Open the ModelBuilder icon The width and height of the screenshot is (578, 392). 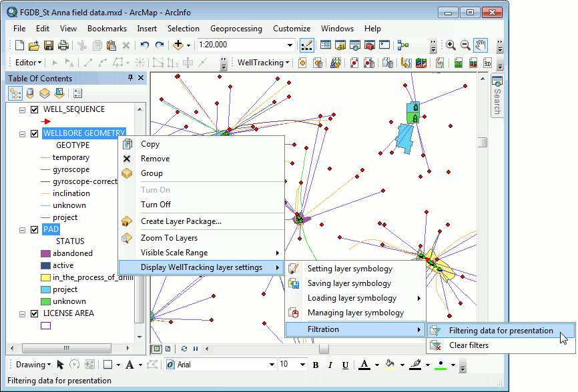[403, 45]
